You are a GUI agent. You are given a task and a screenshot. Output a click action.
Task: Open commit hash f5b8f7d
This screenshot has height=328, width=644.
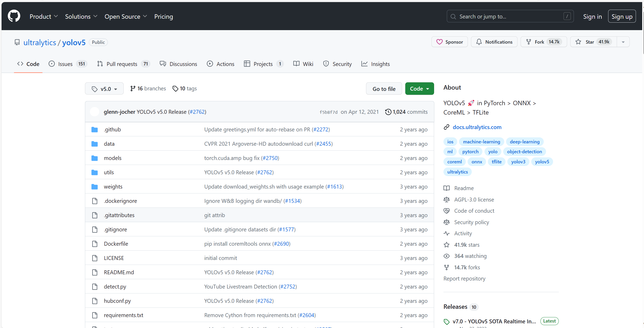(328, 112)
